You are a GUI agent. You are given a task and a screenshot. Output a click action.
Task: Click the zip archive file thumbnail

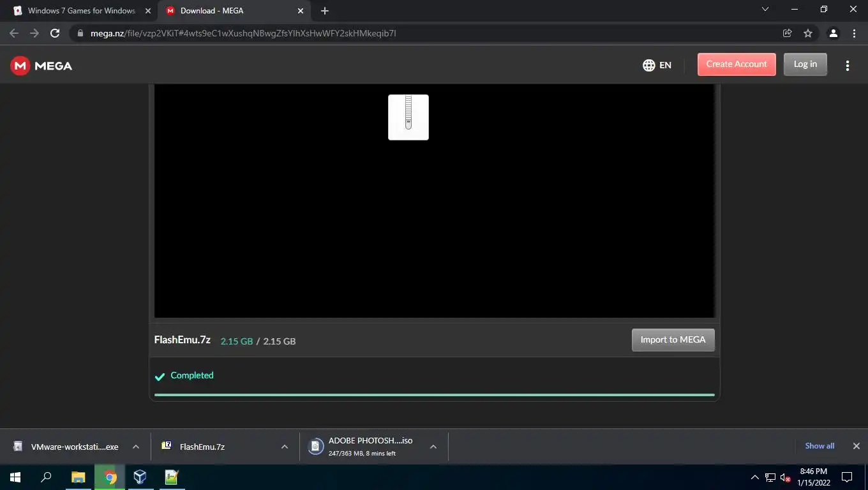[408, 117]
